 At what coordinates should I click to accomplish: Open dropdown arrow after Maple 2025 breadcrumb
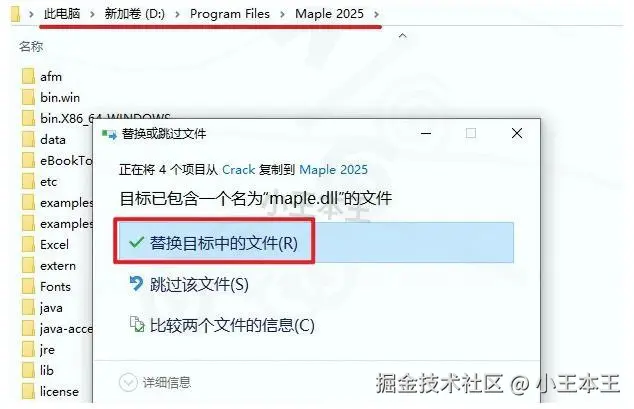[376, 14]
